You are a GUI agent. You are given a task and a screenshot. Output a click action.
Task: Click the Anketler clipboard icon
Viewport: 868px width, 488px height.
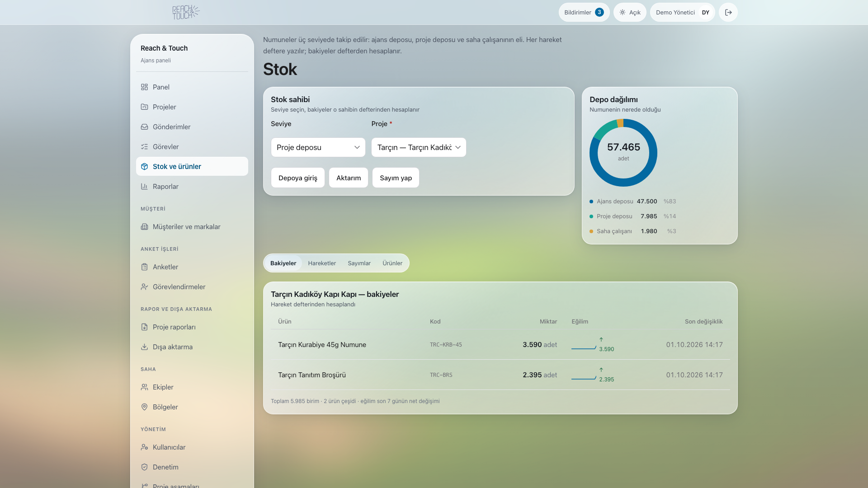point(144,267)
